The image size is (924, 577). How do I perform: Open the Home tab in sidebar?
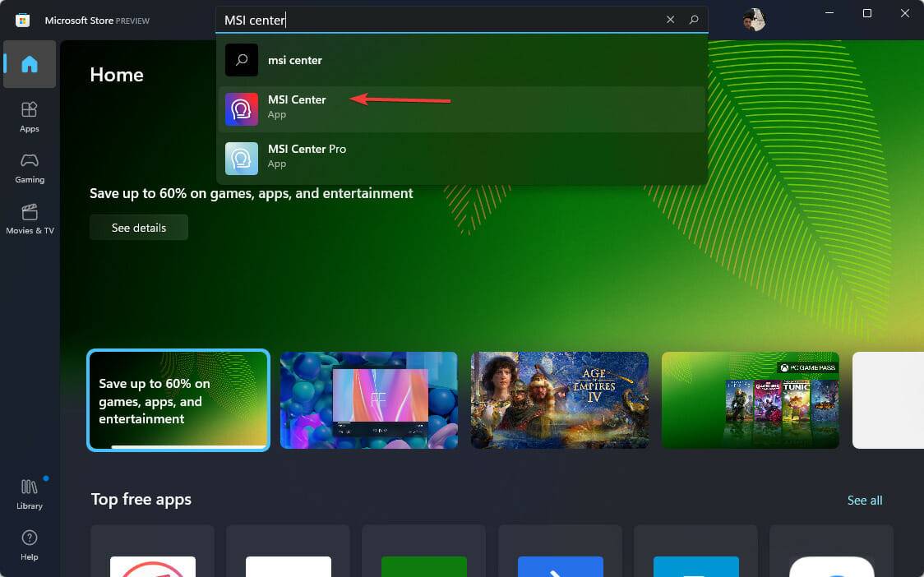click(30, 64)
